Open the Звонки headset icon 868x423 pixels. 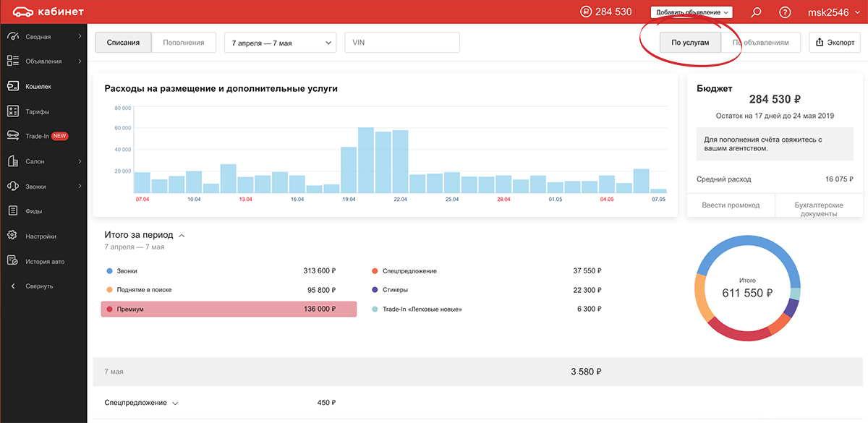[x=12, y=187]
